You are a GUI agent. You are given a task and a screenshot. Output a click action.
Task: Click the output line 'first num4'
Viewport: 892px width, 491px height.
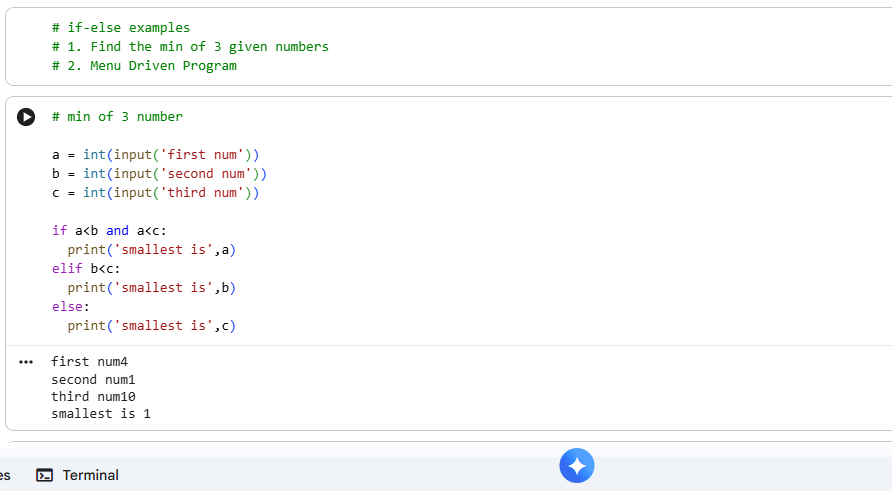coord(89,362)
